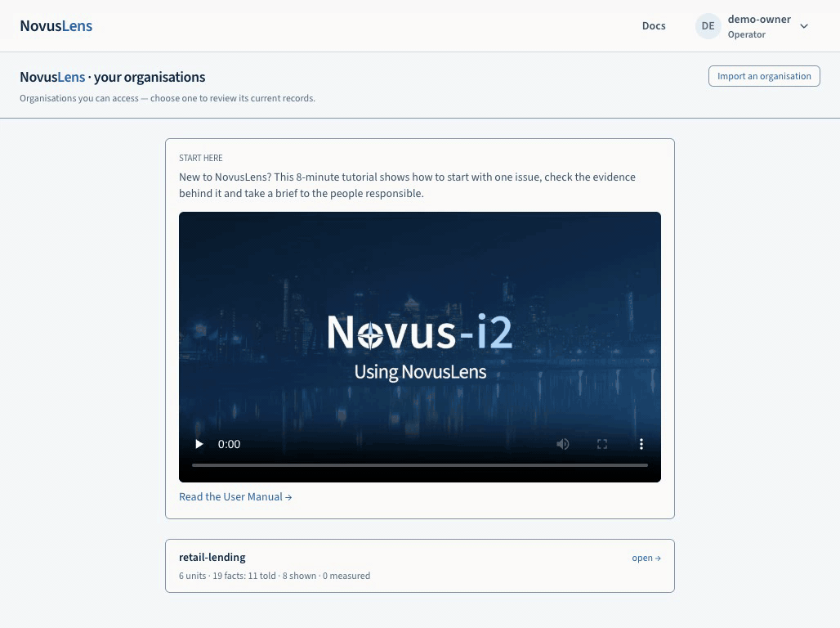
Task: Click the Operator role label
Action: coord(746,34)
